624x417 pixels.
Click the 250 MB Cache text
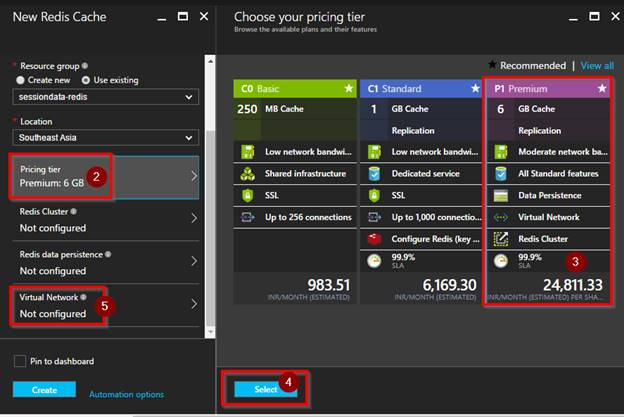tap(270, 109)
